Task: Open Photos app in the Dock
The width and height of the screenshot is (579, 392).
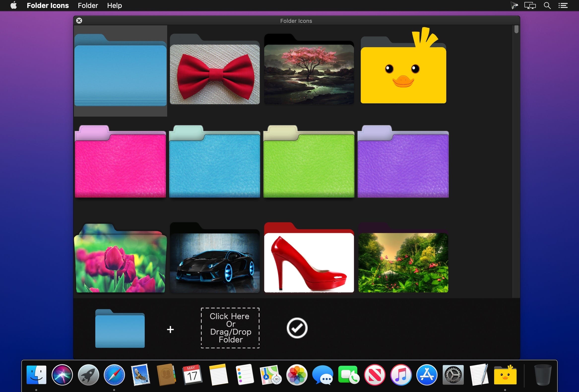Action: (297, 375)
